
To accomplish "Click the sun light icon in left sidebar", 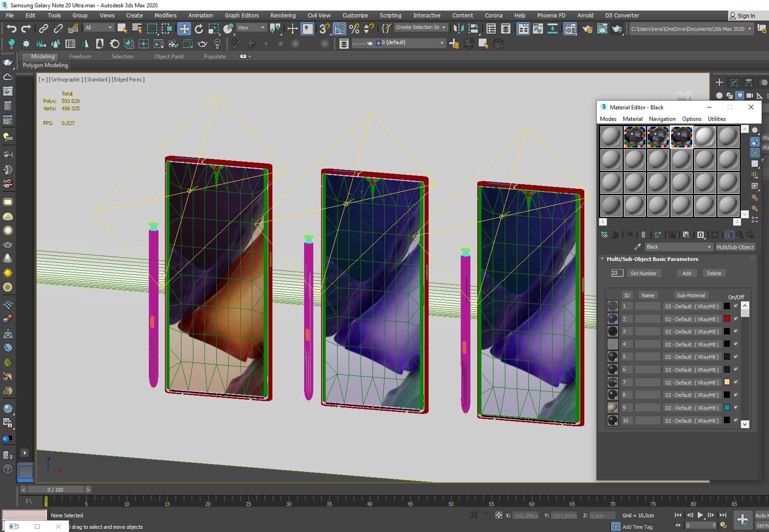I will click(8, 273).
